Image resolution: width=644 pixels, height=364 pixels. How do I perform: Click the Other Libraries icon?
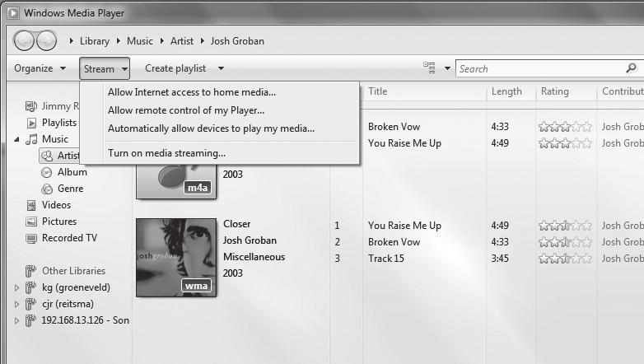(x=30, y=271)
